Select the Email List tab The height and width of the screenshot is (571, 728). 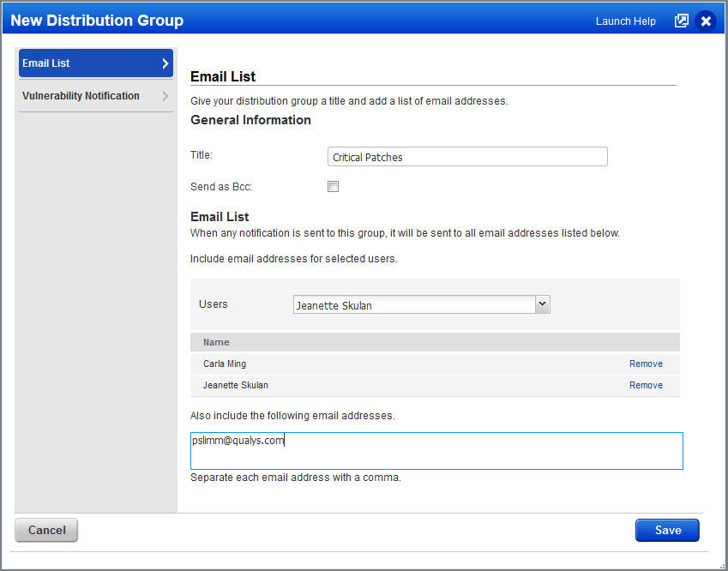click(96, 63)
